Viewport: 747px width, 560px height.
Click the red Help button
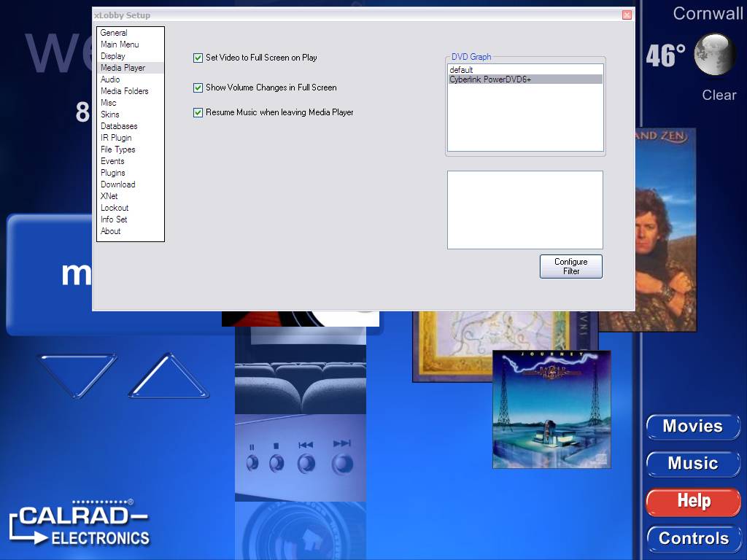[x=693, y=502]
